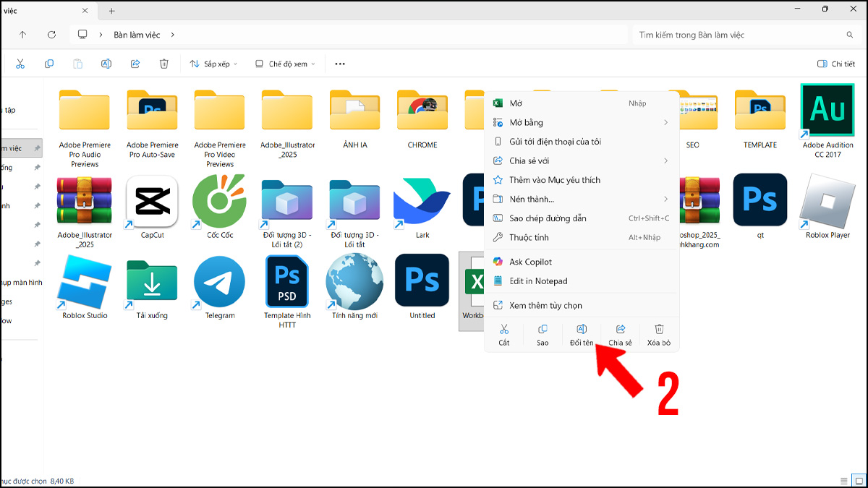Click the monitor icon in the address bar
Screen dimensions: 868x488
coord(82,35)
